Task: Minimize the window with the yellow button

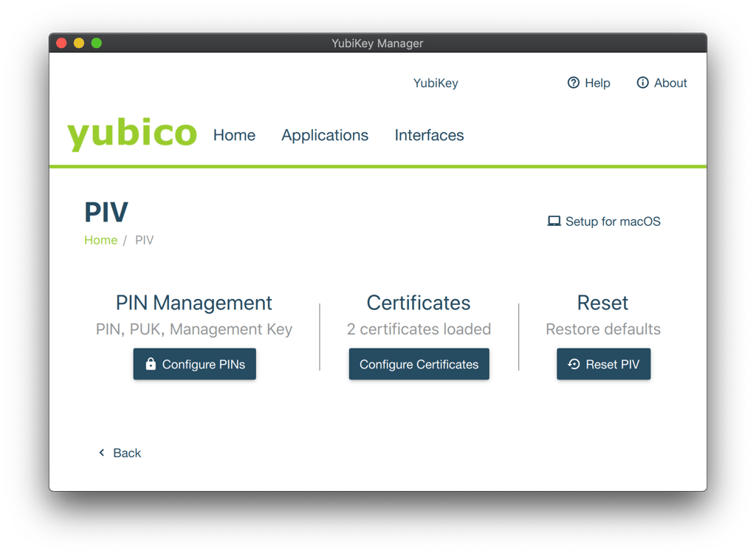Action: coord(79,44)
